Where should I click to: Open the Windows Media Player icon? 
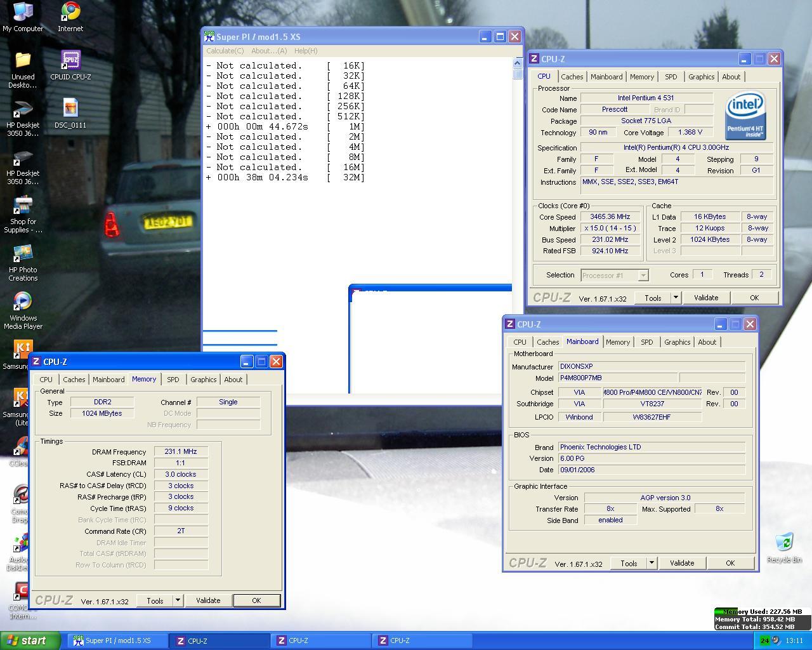pyautogui.click(x=23, y=311)
